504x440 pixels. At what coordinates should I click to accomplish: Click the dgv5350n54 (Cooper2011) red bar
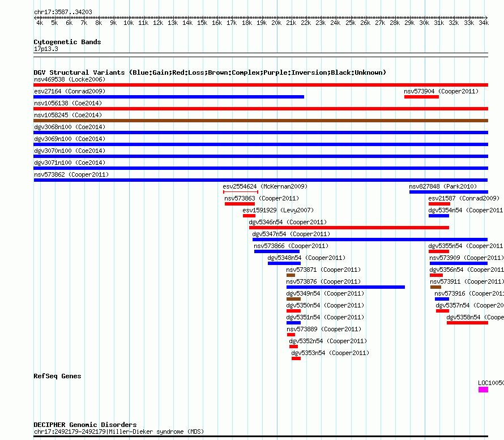click(293, 311)
